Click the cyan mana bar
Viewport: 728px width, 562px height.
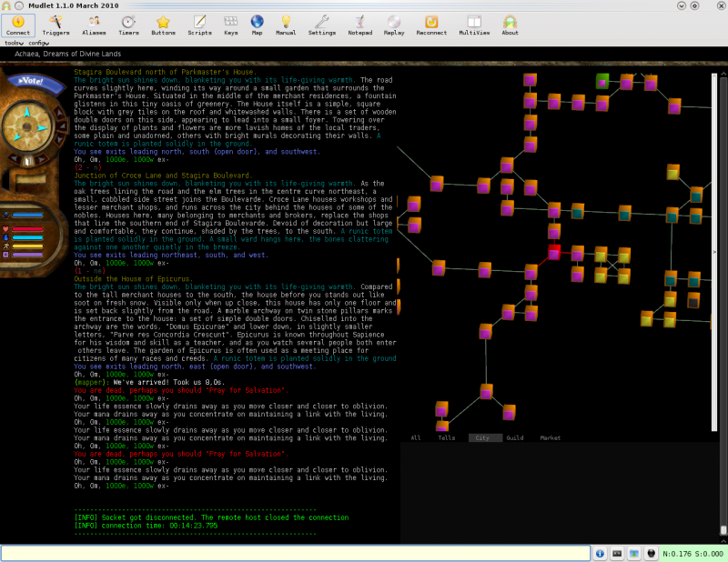pos(27,237)
